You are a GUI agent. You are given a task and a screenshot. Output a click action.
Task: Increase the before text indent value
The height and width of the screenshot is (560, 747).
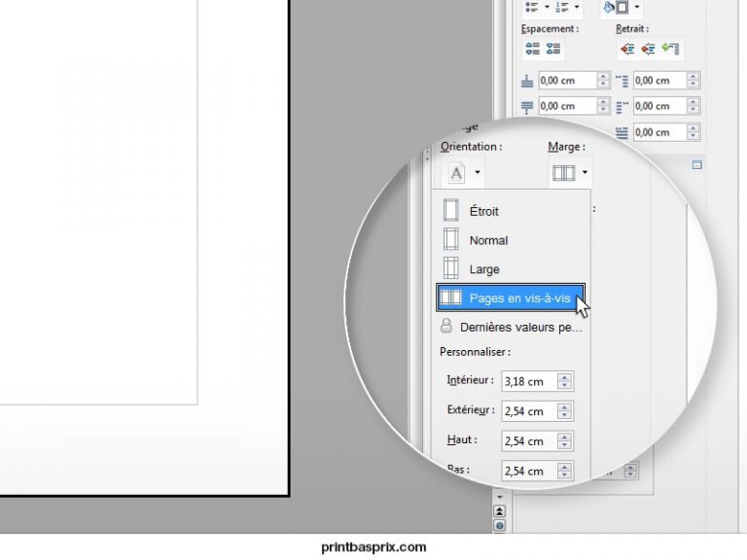(694, 76)
